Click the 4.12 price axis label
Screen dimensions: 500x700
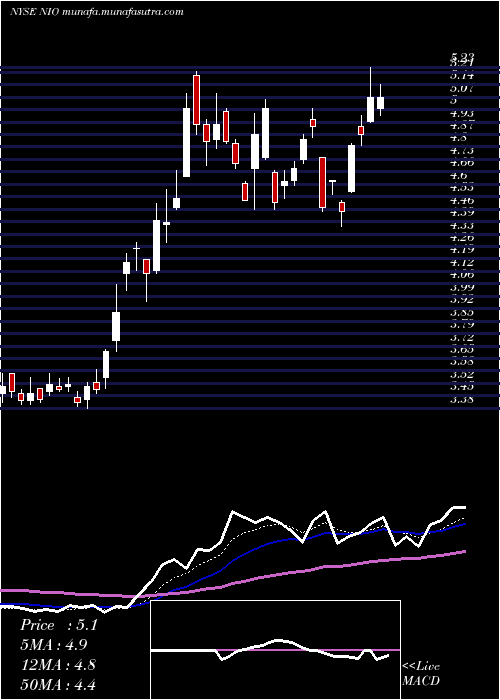point(462,262)
